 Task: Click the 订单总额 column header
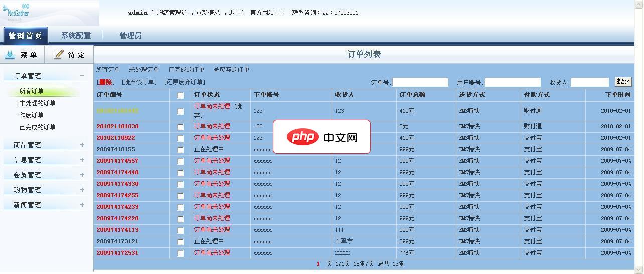click(x=412, y=95)
